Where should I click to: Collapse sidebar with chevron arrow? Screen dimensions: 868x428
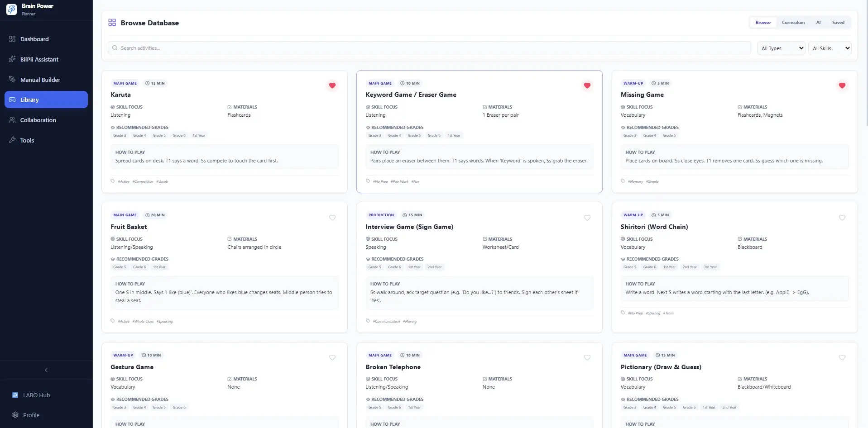coord(46,370)
